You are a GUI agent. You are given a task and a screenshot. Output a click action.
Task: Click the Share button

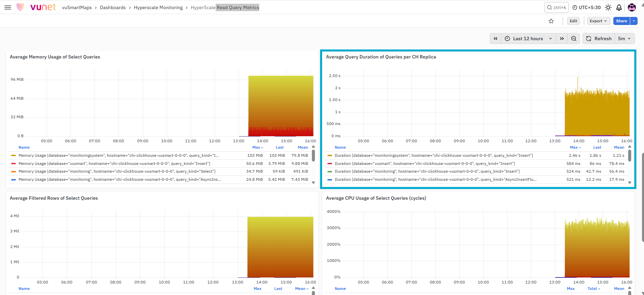coord(621,21)
